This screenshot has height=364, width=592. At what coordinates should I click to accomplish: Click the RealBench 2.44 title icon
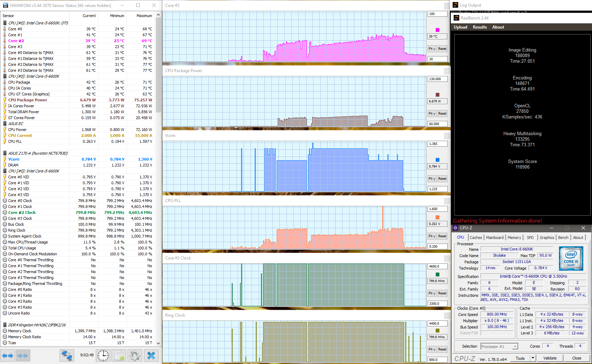coord(456,18)
